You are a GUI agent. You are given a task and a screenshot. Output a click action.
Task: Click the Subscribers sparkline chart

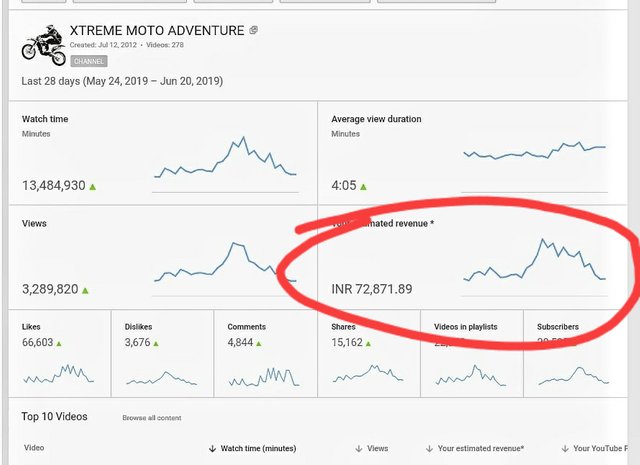pyautogui.click(x=574, y=376)
